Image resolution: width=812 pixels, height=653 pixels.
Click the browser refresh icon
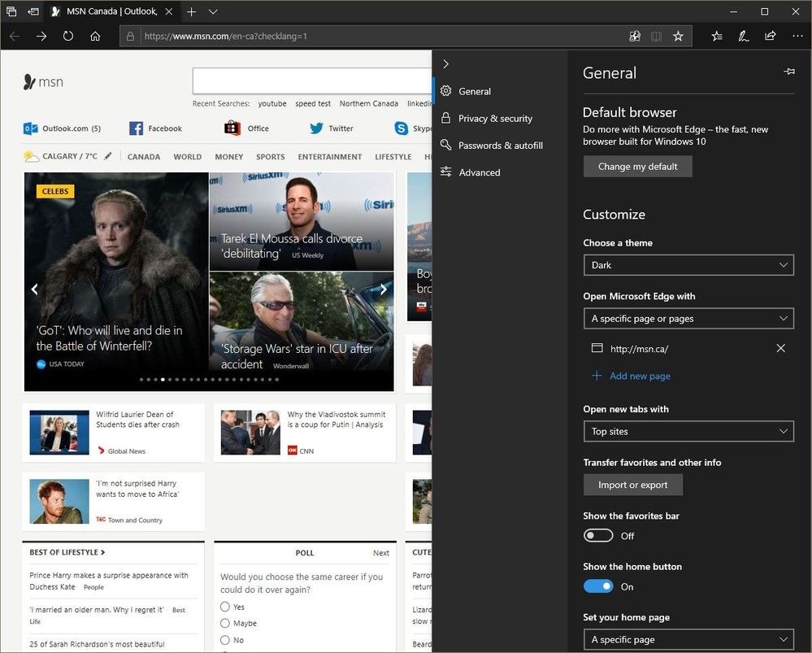[68, 36]
